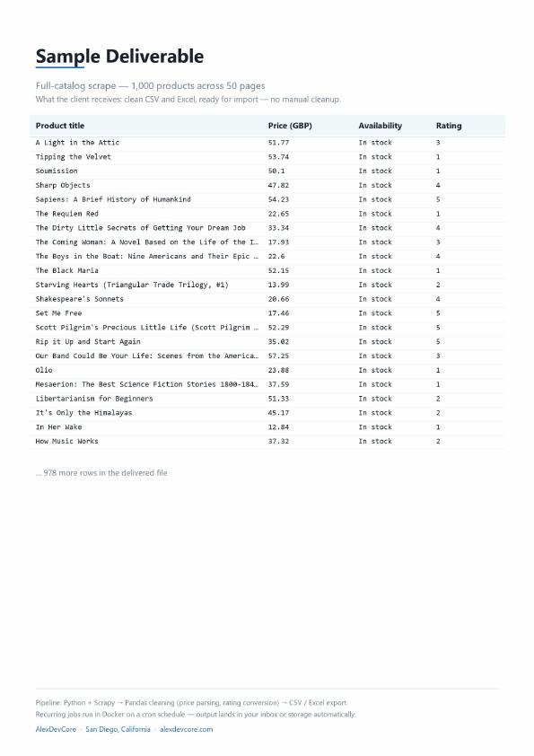The height and width of the screenshot is (756, 534).
Task: Click the 'Price (GBP)' column header
Action: (x=290, y=126)
